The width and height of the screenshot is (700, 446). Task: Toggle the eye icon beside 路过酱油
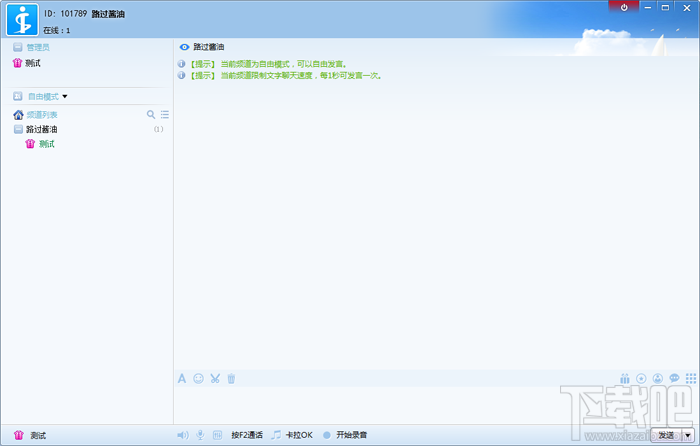(184, 47)
